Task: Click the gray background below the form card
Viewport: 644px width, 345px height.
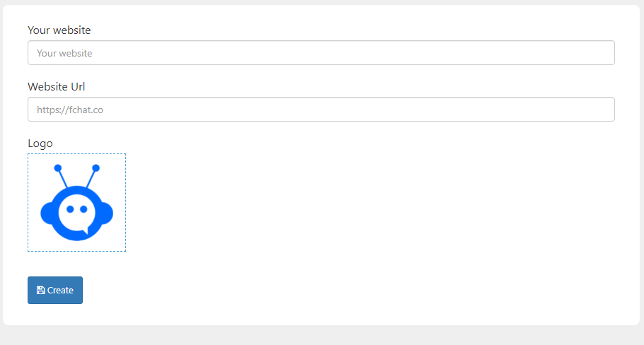Action: pyautogui.click(x=322, y=336)
